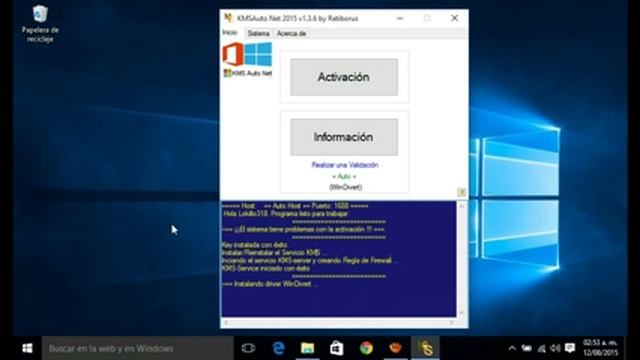Click the log's vertical scrollbar down arrow
This screenshot has width=640, height=360.
(x=462, y=313)
